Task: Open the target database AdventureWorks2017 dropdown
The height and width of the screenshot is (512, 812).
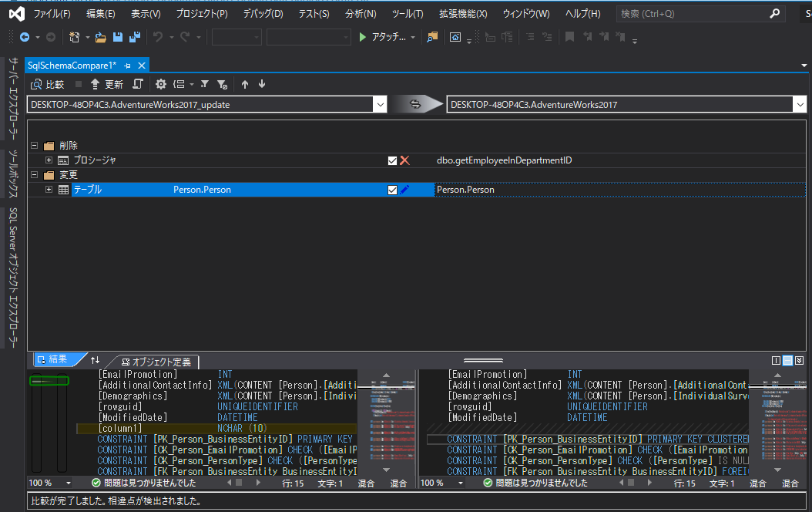Action: 800,105
